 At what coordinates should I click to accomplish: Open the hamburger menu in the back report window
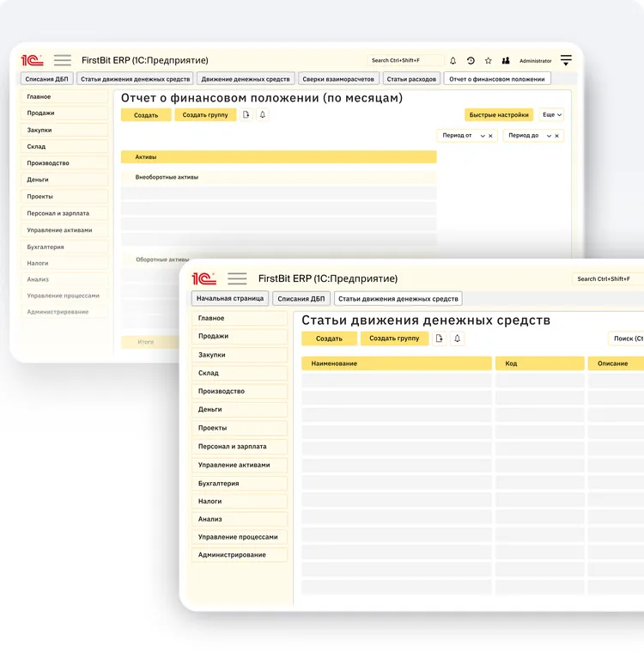coord(63,60)
